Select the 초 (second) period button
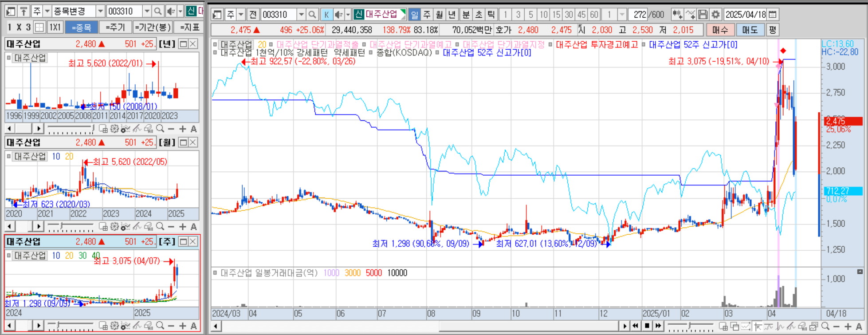 click(x=479, y=15)
